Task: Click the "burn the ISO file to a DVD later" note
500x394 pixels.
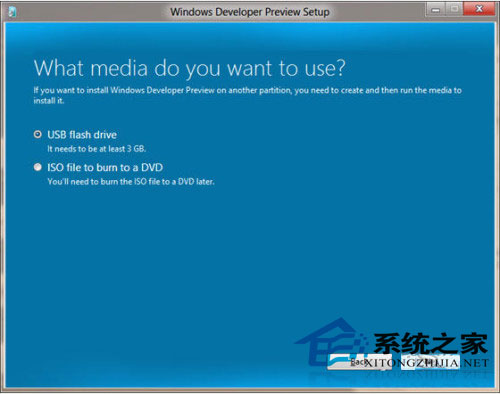Action: coord(131,182)
